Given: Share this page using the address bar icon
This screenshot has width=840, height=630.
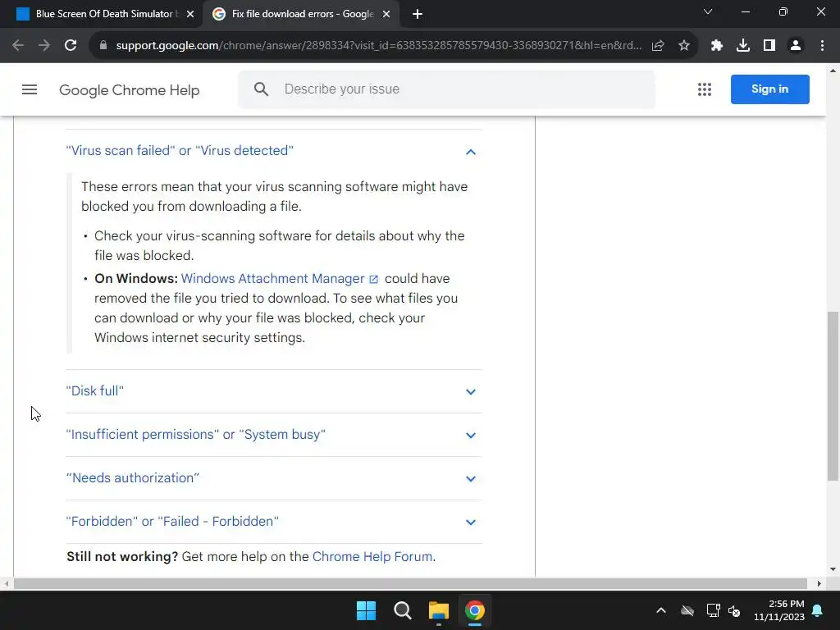Looking at the screenshot, I should tap(658, 46).
